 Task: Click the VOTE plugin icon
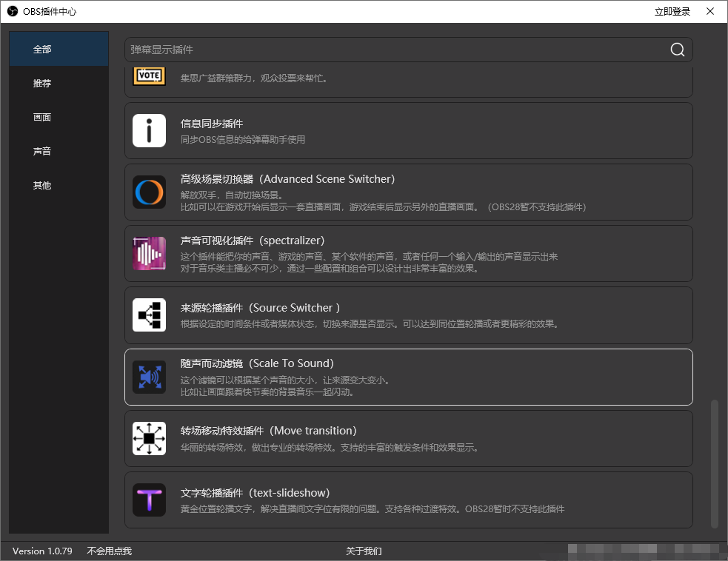[x=149, y=75]
